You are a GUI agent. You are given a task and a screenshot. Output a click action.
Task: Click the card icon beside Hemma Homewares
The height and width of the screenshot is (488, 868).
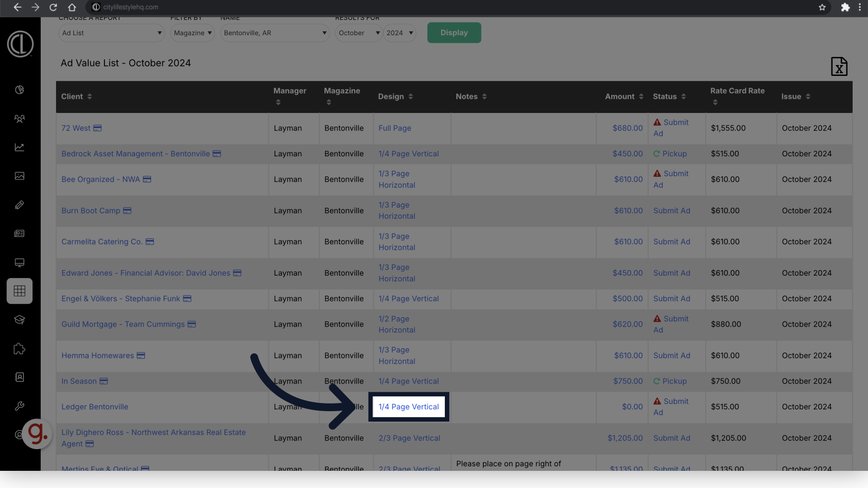(x=141, y=356)
